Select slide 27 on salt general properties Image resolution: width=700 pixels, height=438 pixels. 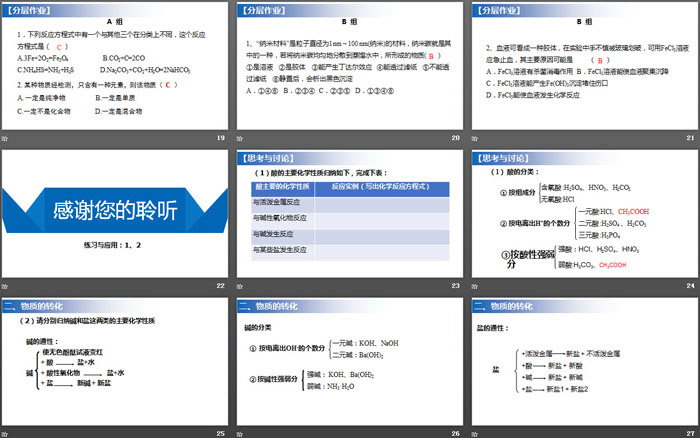coord(584,361)
